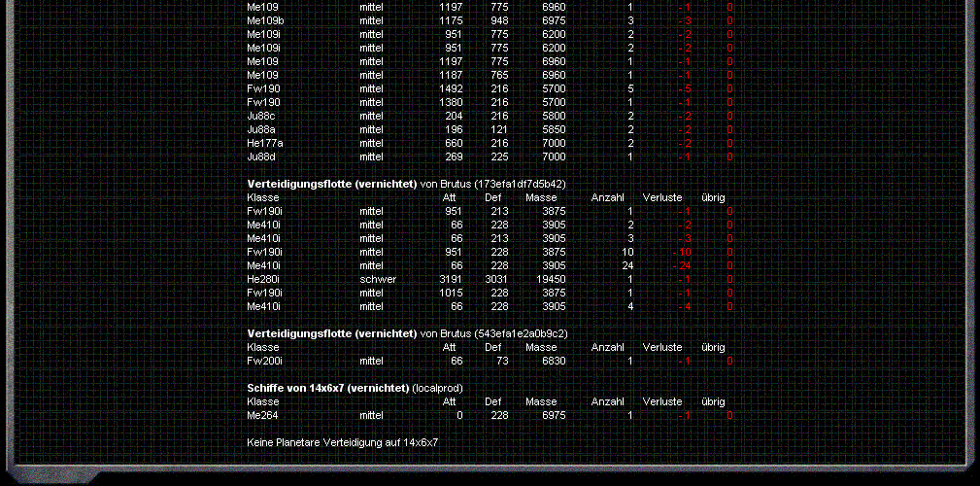Click the Ju88a ship class entry
Image resolution: width=980 pixels, height=486 pixels.
tap(261, 129)
